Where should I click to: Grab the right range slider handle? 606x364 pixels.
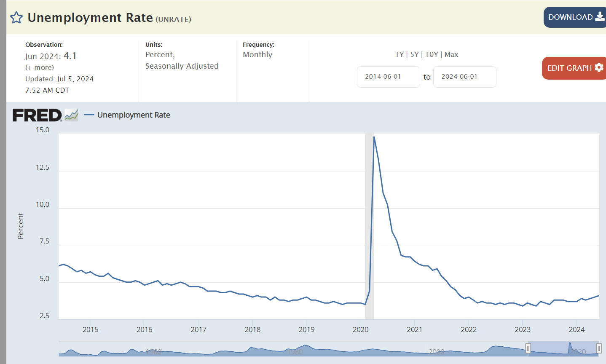[x=599, y=348]
